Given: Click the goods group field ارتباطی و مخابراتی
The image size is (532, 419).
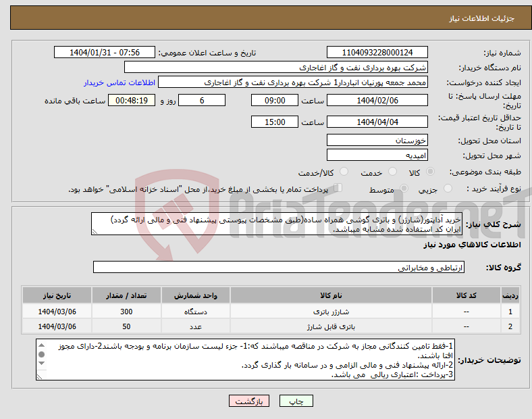Looking at the screenshot, I should 279,267.
